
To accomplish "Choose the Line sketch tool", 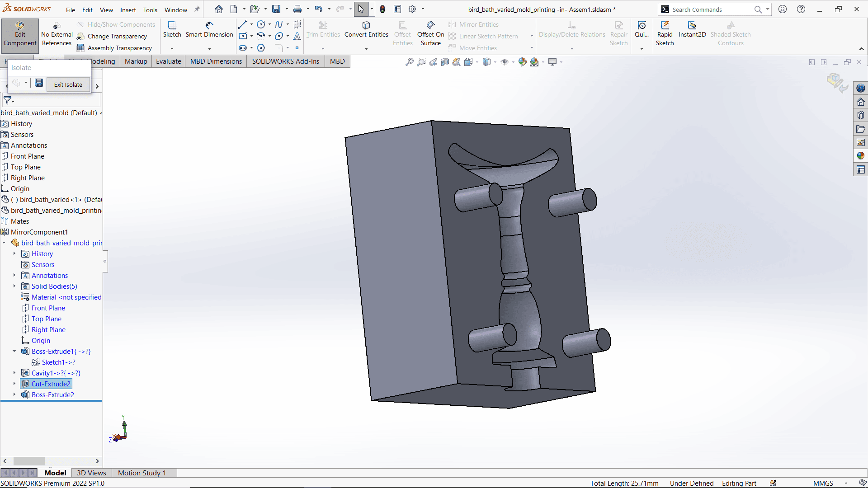I will click(x=243, y=24).
